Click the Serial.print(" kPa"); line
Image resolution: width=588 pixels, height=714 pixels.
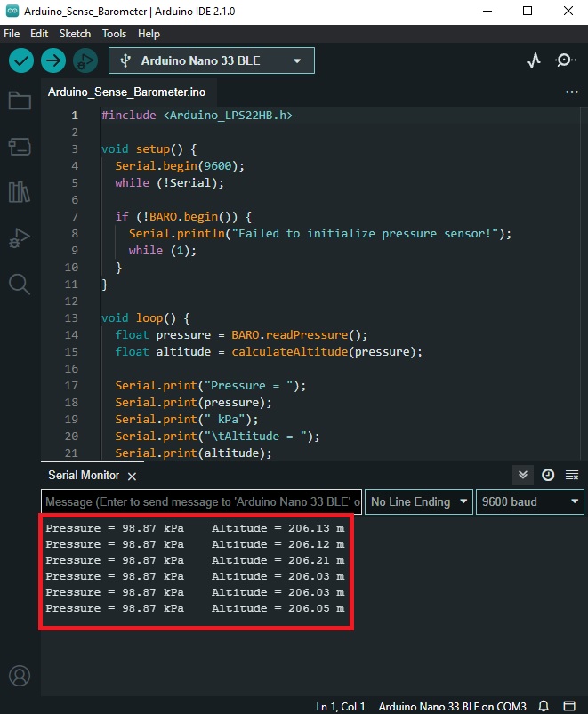coord(186,420)
